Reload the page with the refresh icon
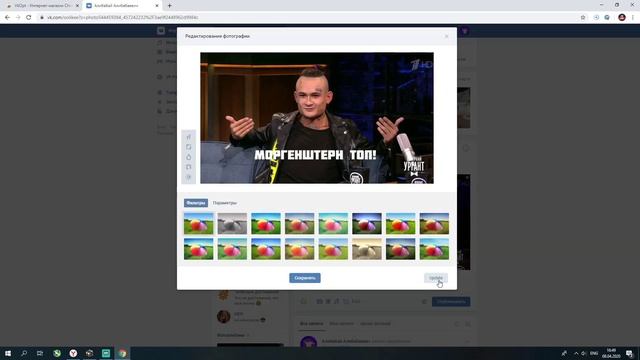640x360 pixels. [x=29, y=18]
